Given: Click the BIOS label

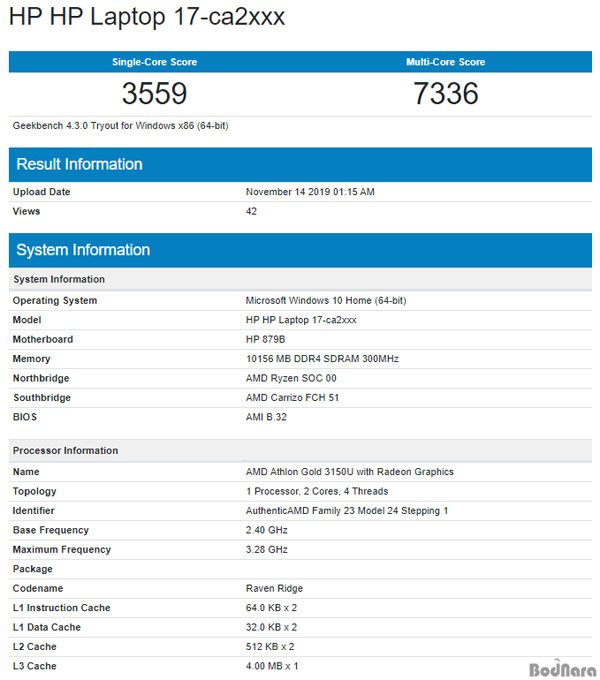Looking at the screenshot, I should tap(25, 417).
